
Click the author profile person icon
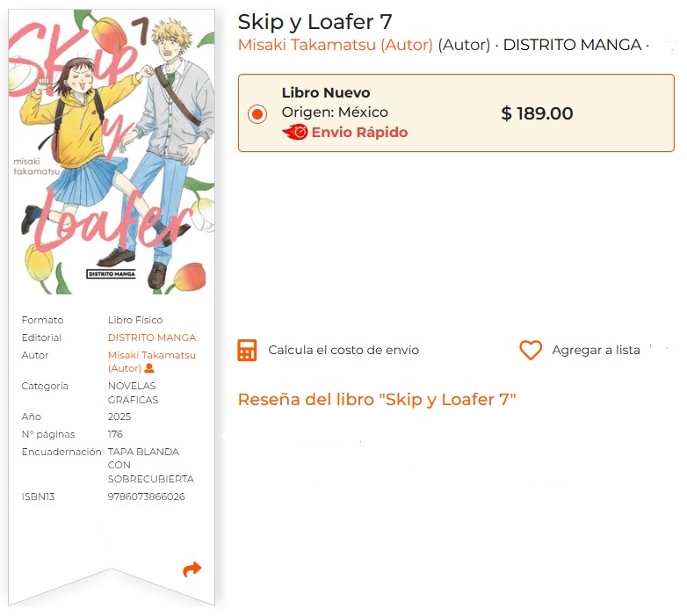click(149, 368)
